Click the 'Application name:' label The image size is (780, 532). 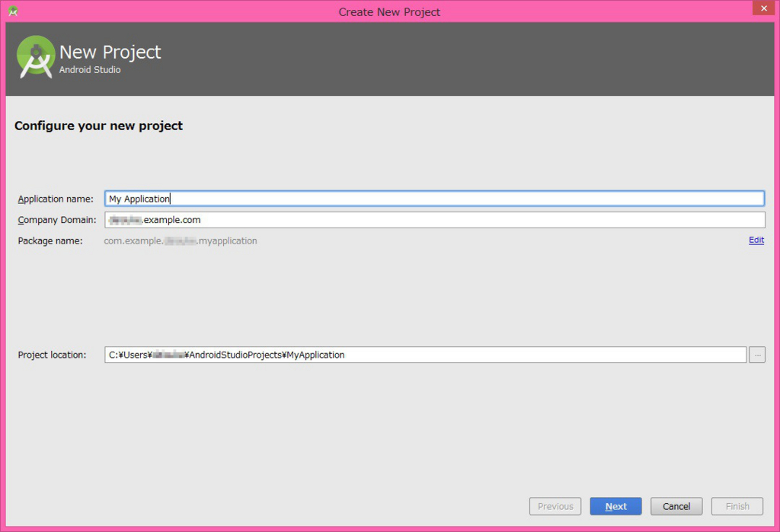(x=56, y=199)
